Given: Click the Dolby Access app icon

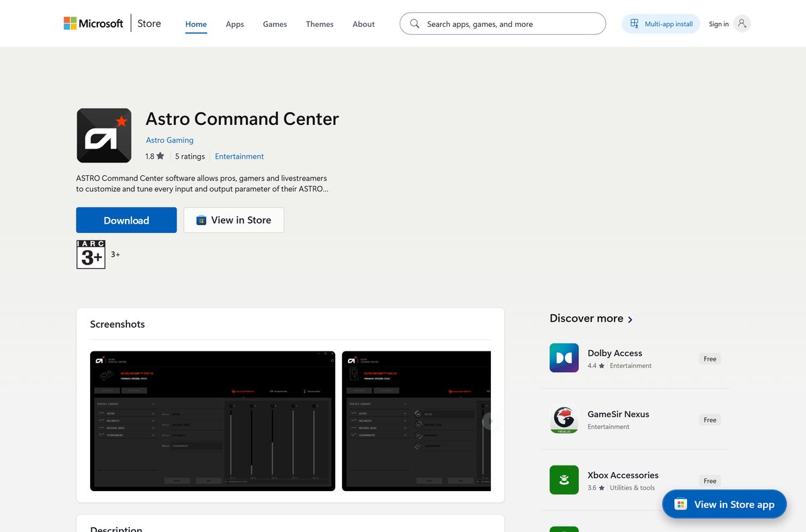Looking at the screenshot, I should pos(564,358).
